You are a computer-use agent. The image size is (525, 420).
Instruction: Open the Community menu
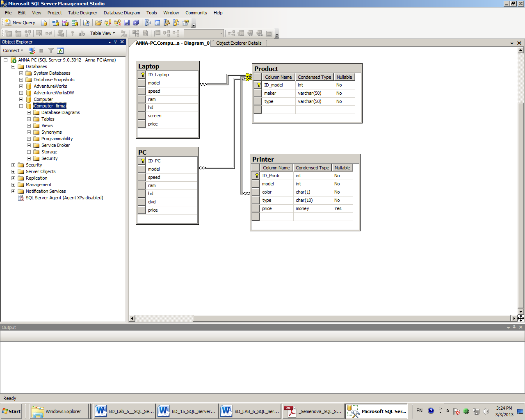point(196,13)
